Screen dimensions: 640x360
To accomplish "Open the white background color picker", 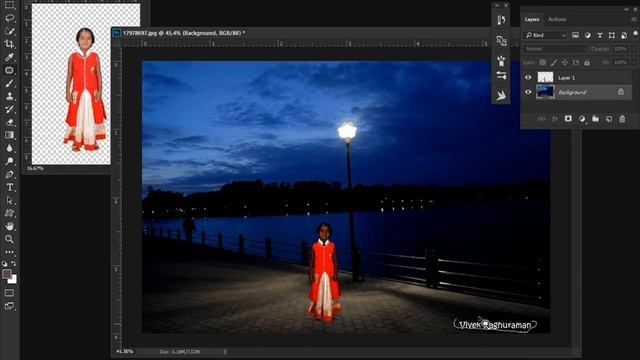I will coord(13,280).
